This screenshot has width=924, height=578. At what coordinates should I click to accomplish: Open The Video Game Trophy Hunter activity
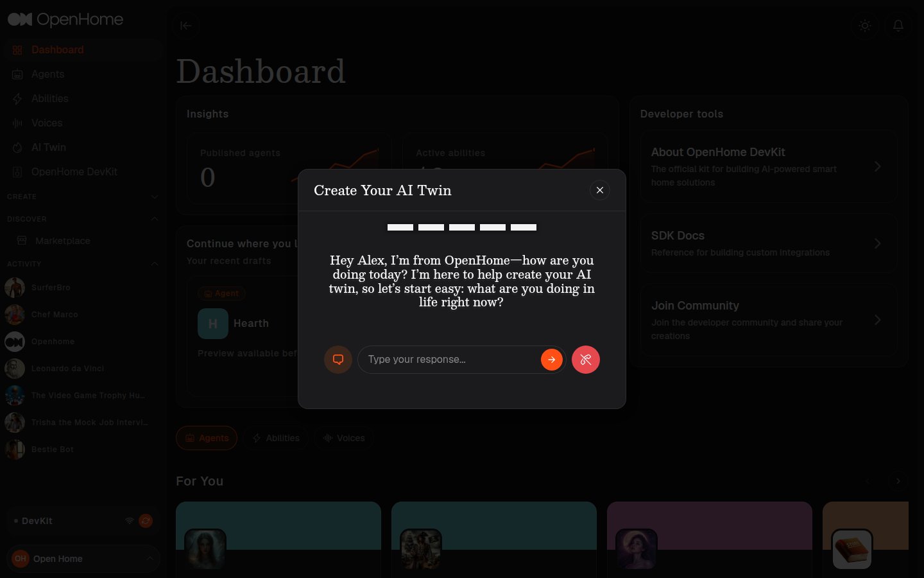[x=83, y=396]
